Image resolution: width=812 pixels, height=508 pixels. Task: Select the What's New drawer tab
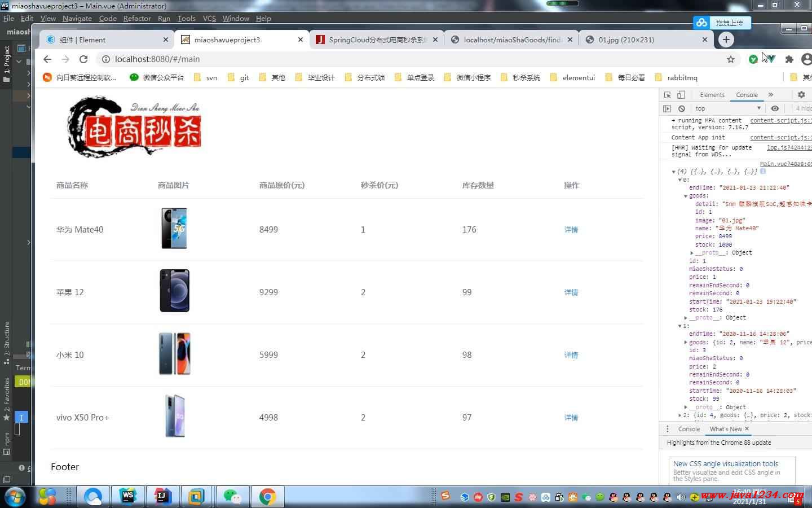(x=726, y=429)
